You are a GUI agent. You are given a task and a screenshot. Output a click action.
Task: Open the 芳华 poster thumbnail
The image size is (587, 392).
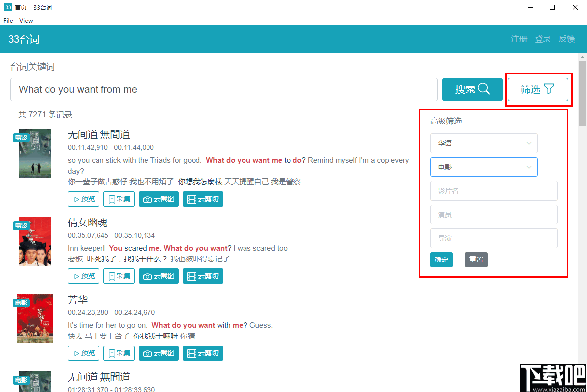pyautogui.click(x=35, y=318)
